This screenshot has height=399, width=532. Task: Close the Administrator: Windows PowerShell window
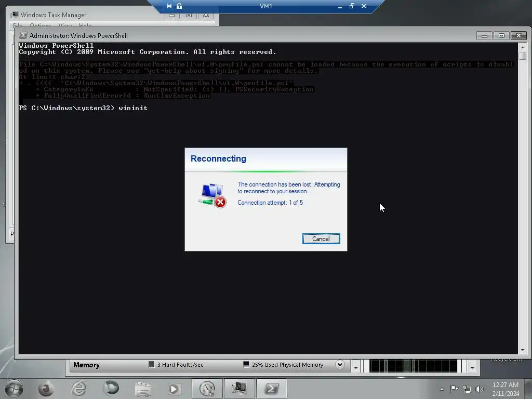tap(518, 36)
